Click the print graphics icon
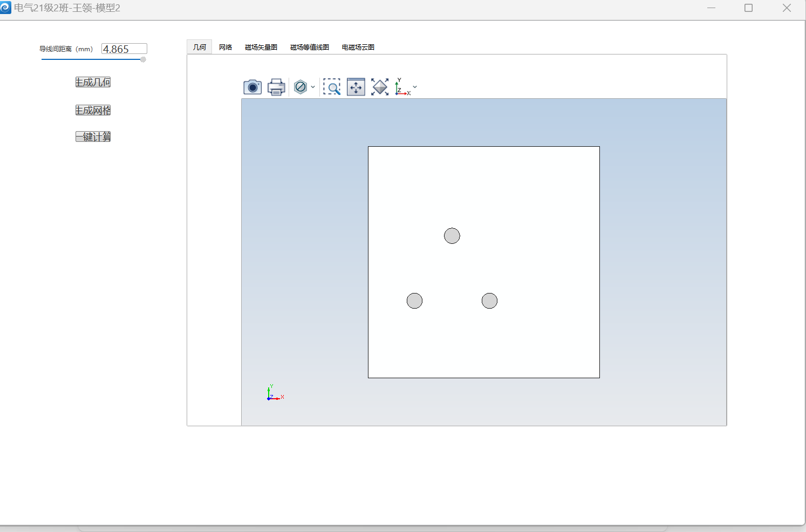 tap(276, 87)
